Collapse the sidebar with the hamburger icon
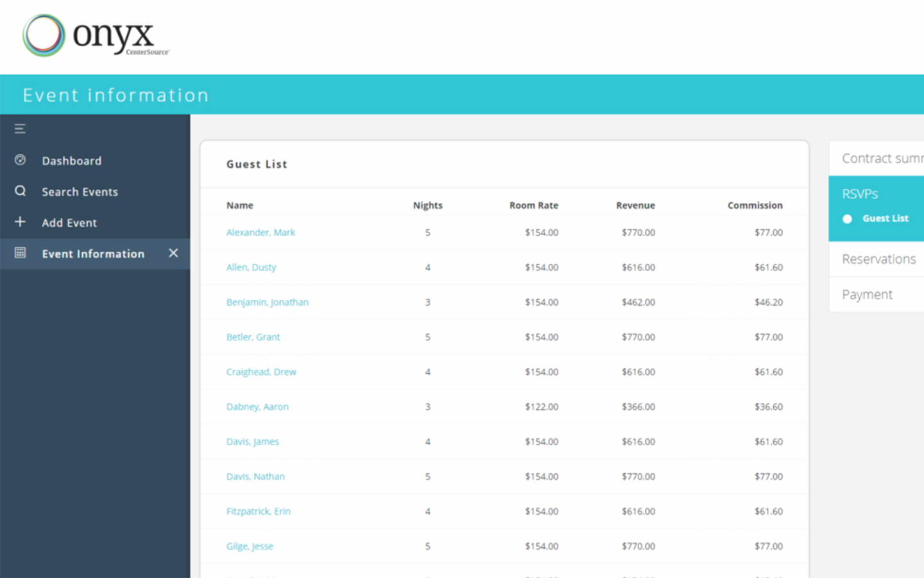924x578 pixels. pos(19,128)
